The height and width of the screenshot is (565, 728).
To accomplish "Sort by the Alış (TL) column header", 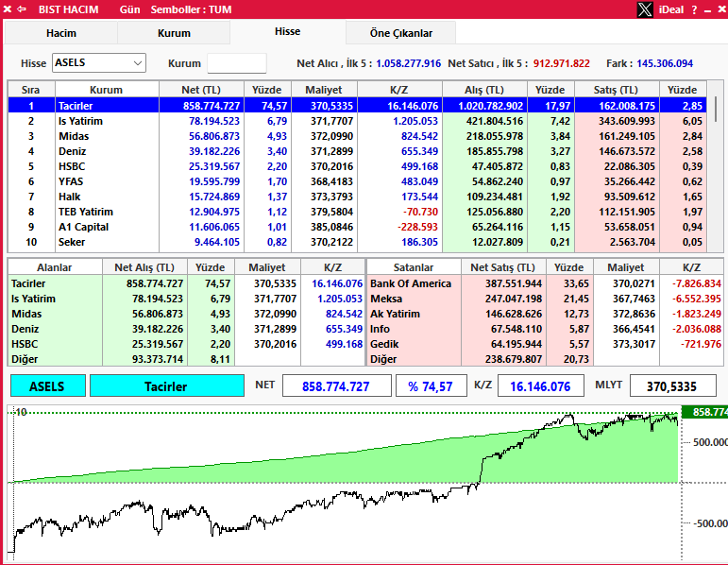I will point(484,90).
